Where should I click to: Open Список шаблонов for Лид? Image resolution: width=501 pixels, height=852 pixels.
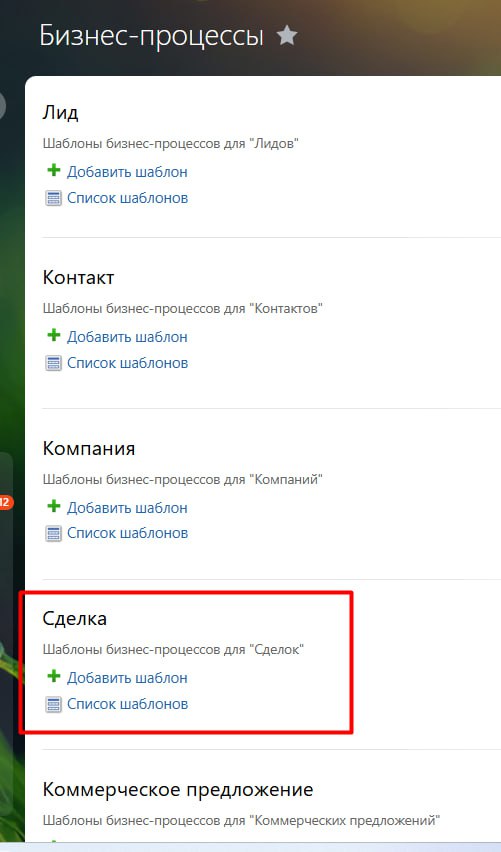click(127, 198)
